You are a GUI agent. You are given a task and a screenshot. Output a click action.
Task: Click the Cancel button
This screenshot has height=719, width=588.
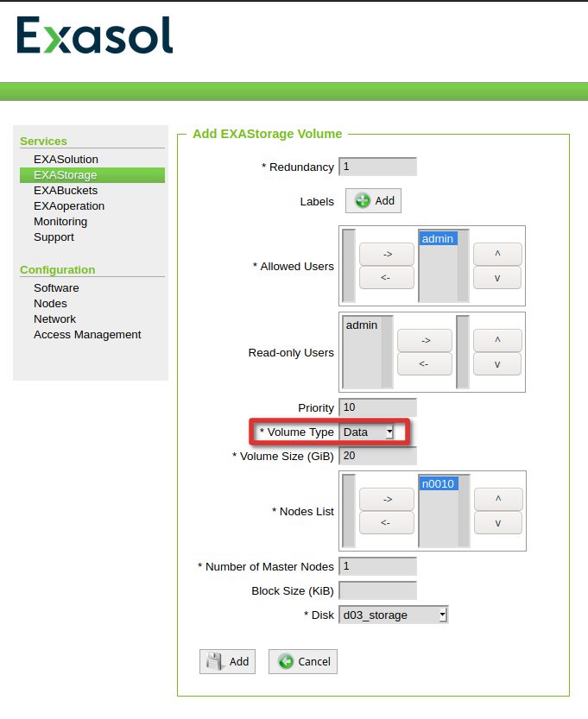303,661
